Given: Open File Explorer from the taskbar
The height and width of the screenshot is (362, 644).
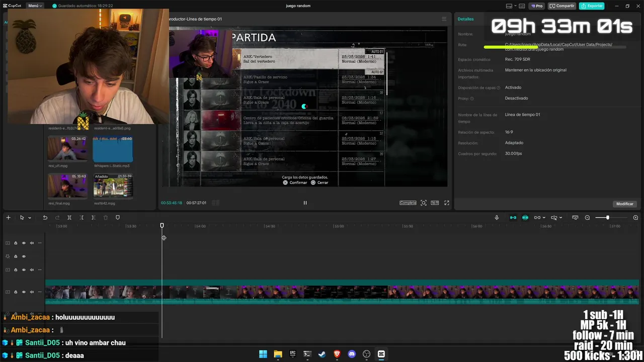Looking at the screenshot, I should point(278,354).
